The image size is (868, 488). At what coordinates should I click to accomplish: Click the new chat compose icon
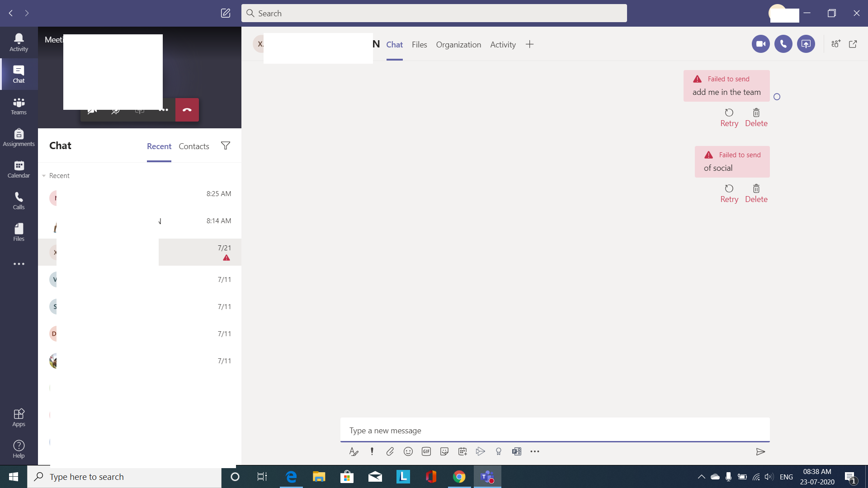(225, 13)
